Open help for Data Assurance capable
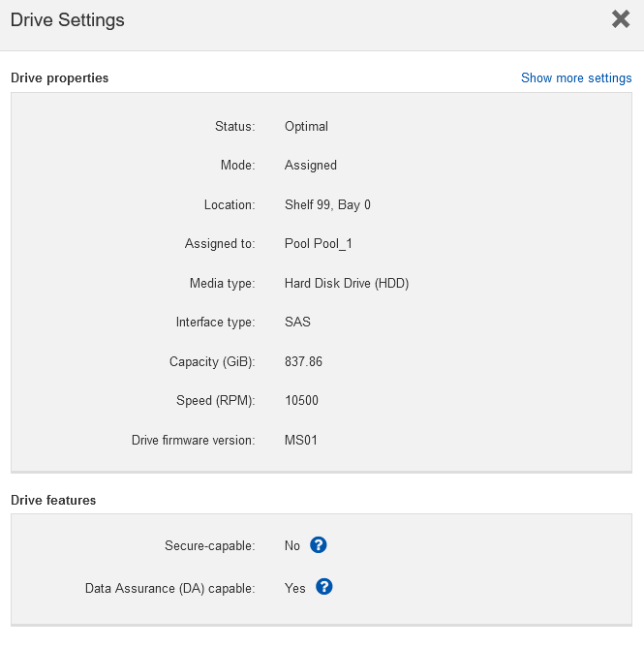The height and width of the screenshot is (647, 644). pos(324,587)
